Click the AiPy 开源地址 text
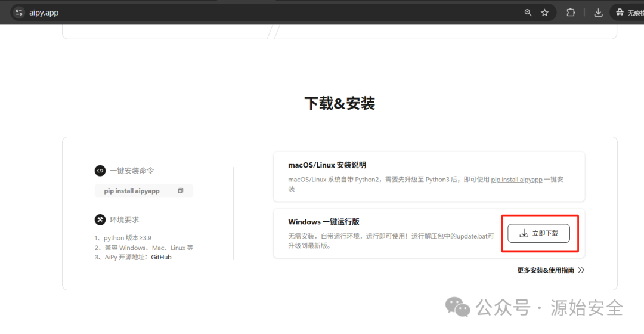 (x=126, y=257)
